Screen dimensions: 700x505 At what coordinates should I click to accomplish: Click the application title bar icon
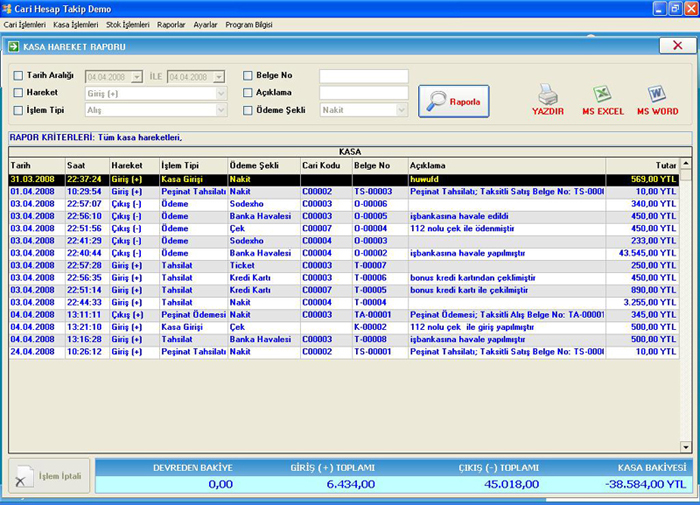(9, 8)
